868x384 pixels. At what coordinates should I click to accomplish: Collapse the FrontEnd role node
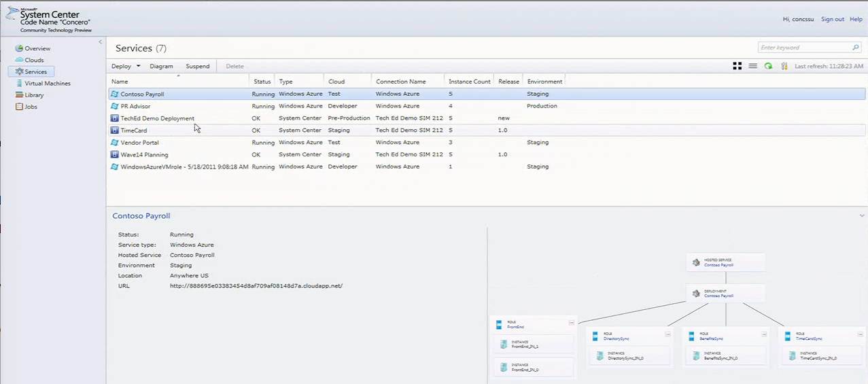[572, 323]
